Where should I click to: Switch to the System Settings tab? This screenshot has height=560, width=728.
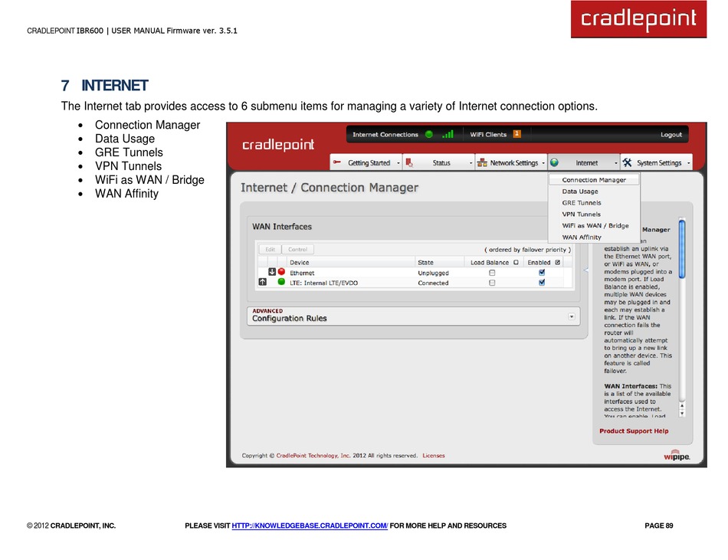(657, 162)
